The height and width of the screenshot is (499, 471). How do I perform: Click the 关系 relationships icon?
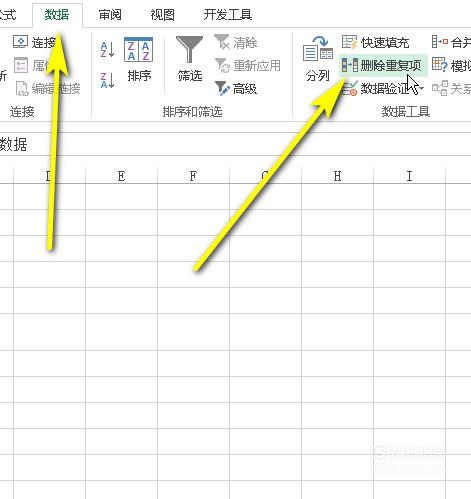click(x=440, y=88)
